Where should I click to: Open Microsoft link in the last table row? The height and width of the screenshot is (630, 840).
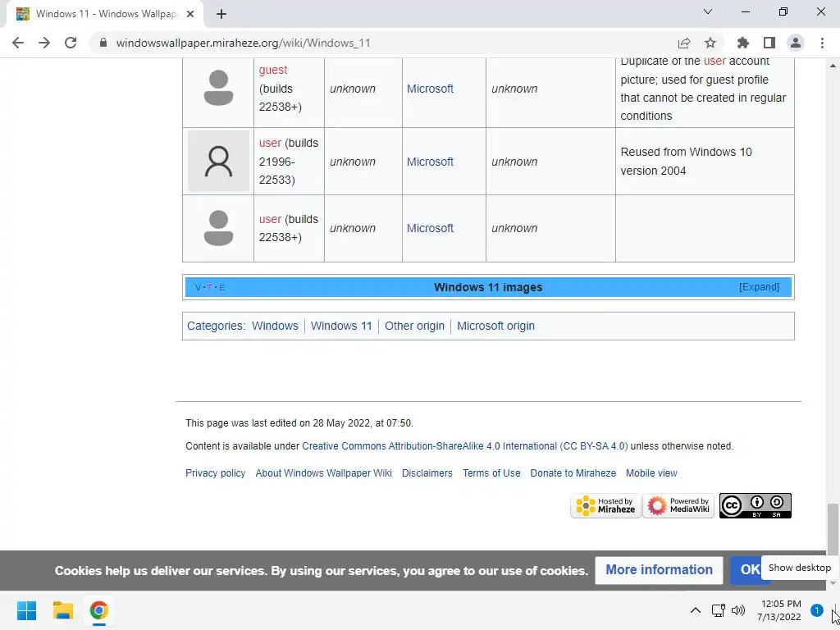pos(430,228)
